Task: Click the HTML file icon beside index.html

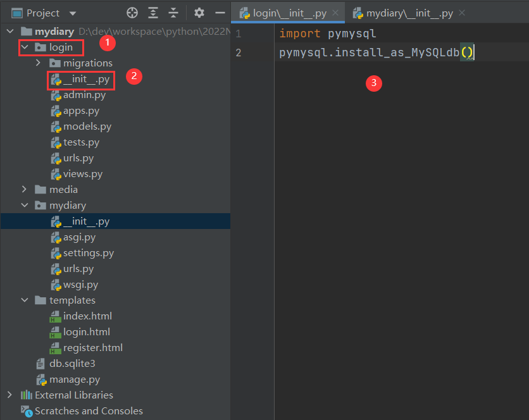Action: click(x=55, y=316)
